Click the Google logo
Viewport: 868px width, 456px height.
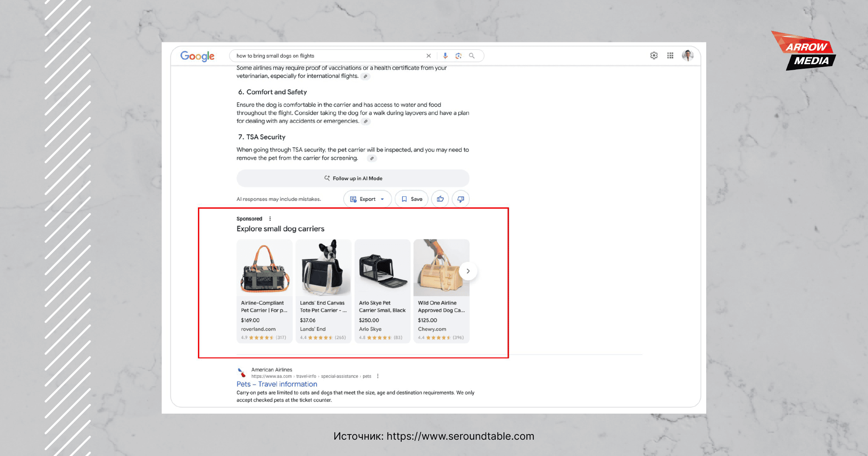(x=197, y=56)
